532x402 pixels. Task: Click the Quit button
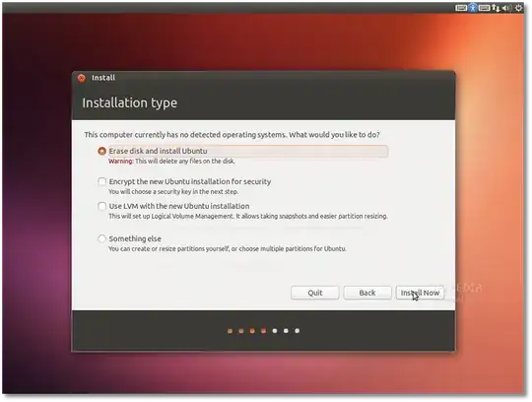click(x=315, y=293)
